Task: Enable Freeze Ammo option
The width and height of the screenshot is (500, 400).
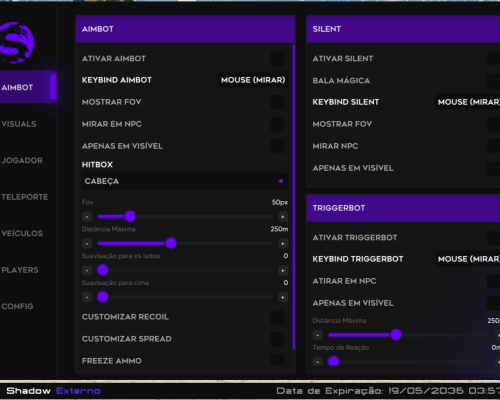Action: pos(277,361)
